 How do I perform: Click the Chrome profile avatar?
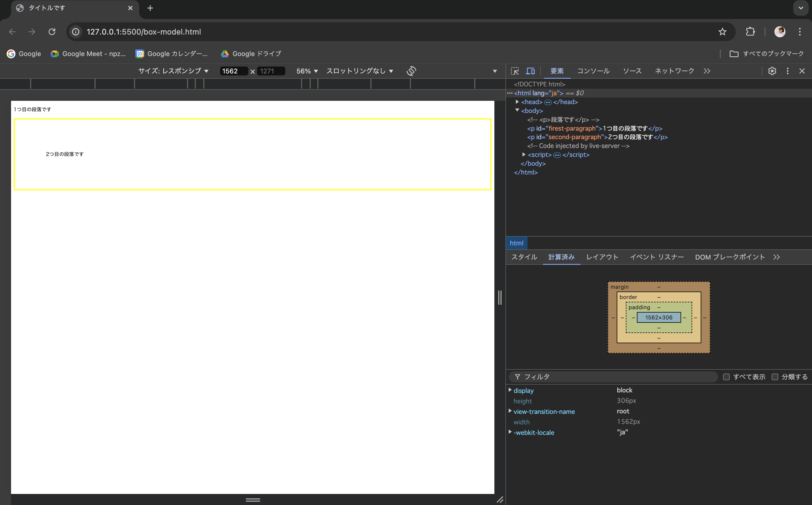point(781,31)
